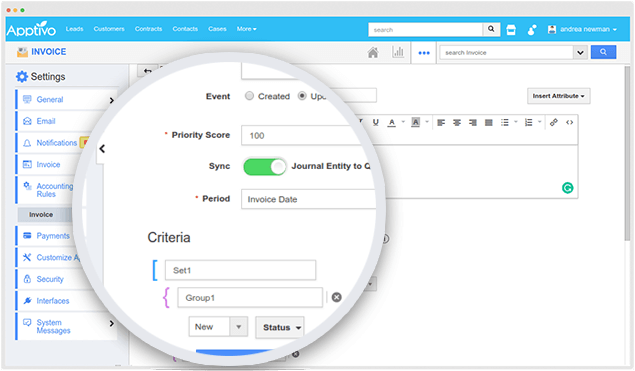Image resolution: width=635 pixels, height=371 pixels.
Task: Go to Invoice home icon
Action: [x=373, y=52]
